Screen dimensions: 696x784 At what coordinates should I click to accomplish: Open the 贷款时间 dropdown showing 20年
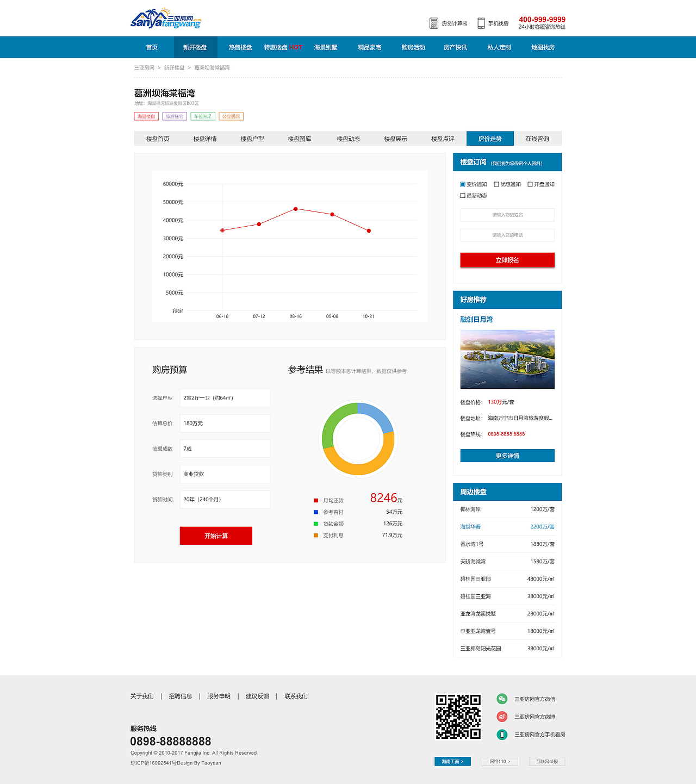(225, 499)
